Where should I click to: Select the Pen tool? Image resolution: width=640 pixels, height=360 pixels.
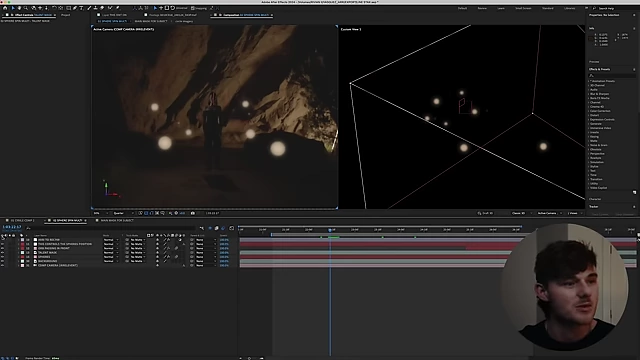(x=75, y=8)
